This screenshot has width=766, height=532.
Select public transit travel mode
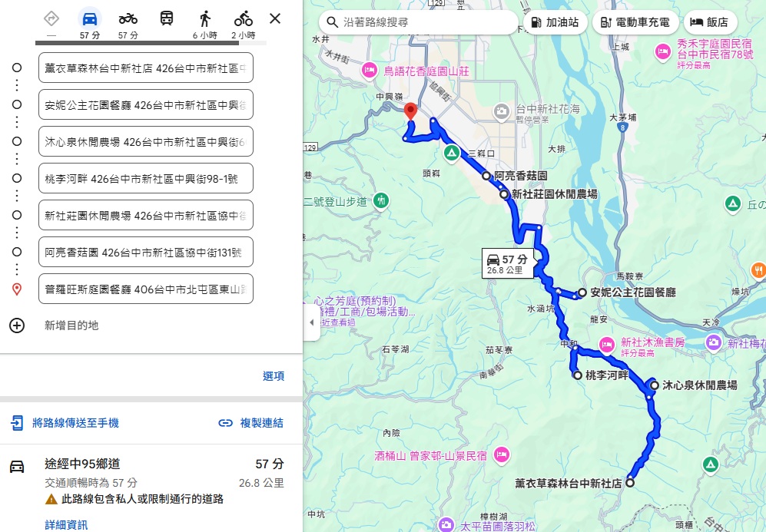point(167,19)
